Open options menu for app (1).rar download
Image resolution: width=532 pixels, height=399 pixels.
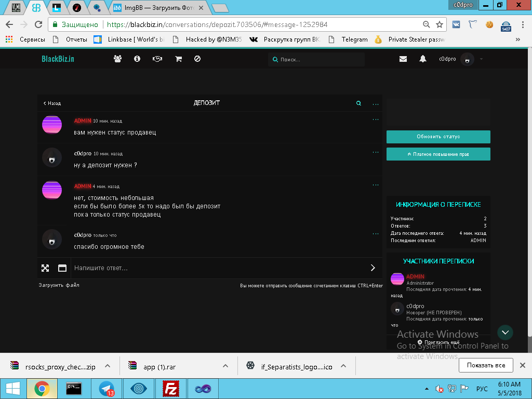pos(225,366)
